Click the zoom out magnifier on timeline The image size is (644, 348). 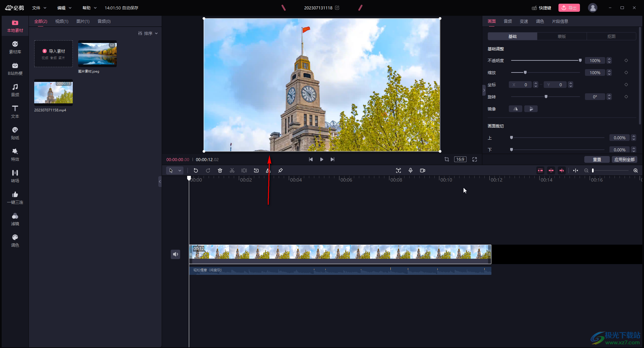pos(586,170)
